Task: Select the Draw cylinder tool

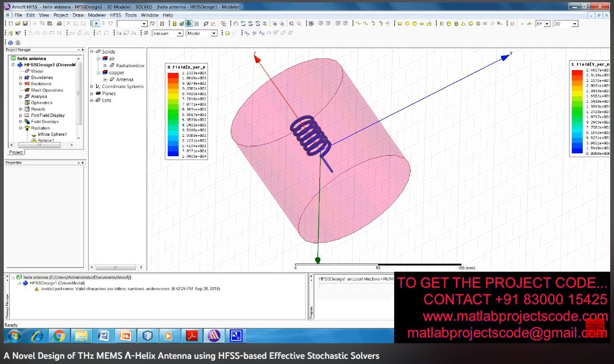Action: pyautogui.click(x=449, y=24)
